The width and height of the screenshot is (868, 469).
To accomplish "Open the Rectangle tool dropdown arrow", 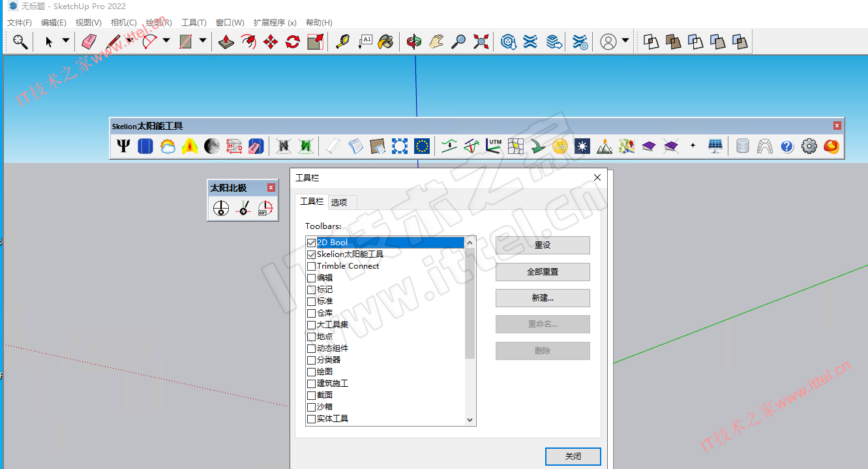I will [x=203, y=41].
